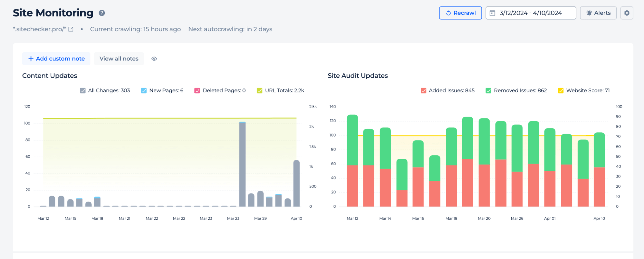This screenshot has height=259, width=644.
Task: Uncheck Deleted Pages: 0 legend checkbox
Action: pyautogui.click(x=197, y=91)
